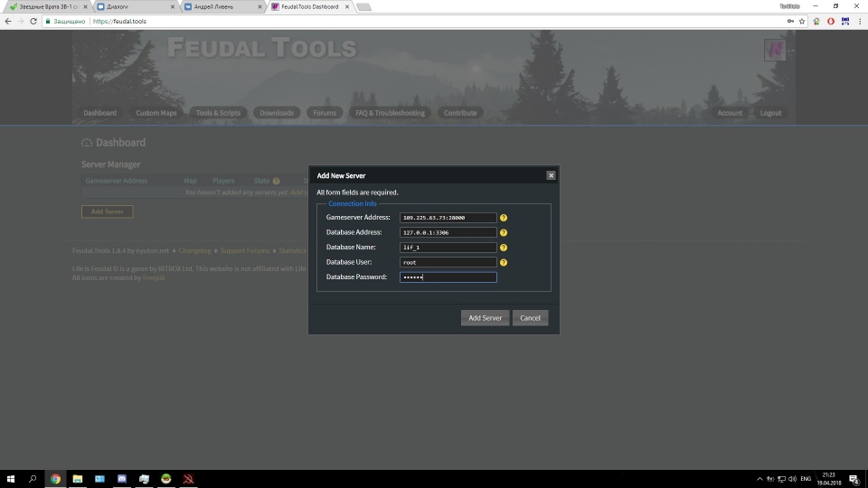The image size is (868, 488).
Task: Go back in browser history
Action: point(8,21)
